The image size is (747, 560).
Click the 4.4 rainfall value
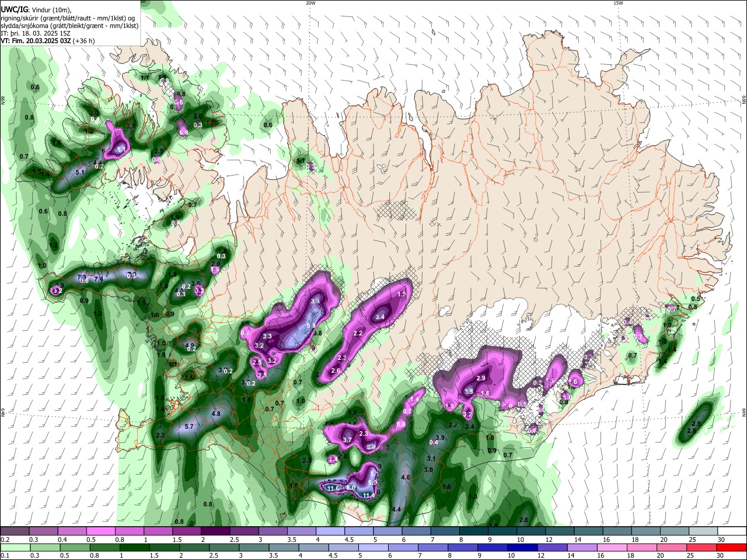(x=396, y=509)
